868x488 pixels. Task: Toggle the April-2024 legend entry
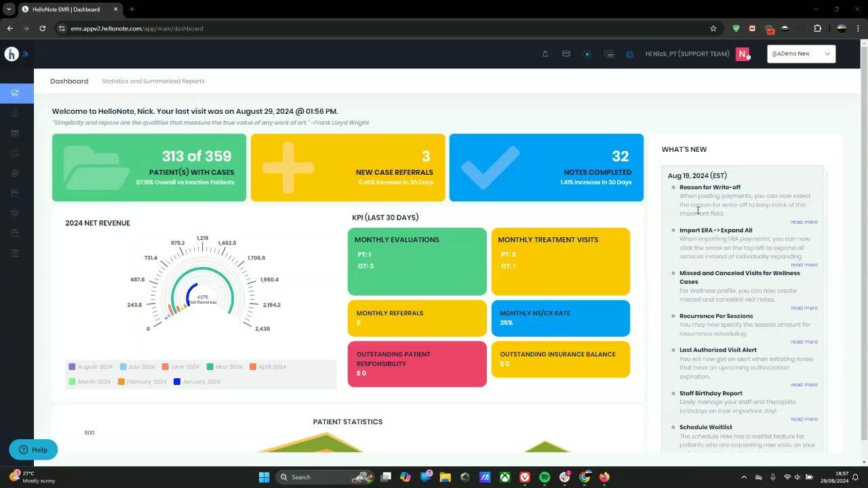pyautogui.click(x=268, y=367)
